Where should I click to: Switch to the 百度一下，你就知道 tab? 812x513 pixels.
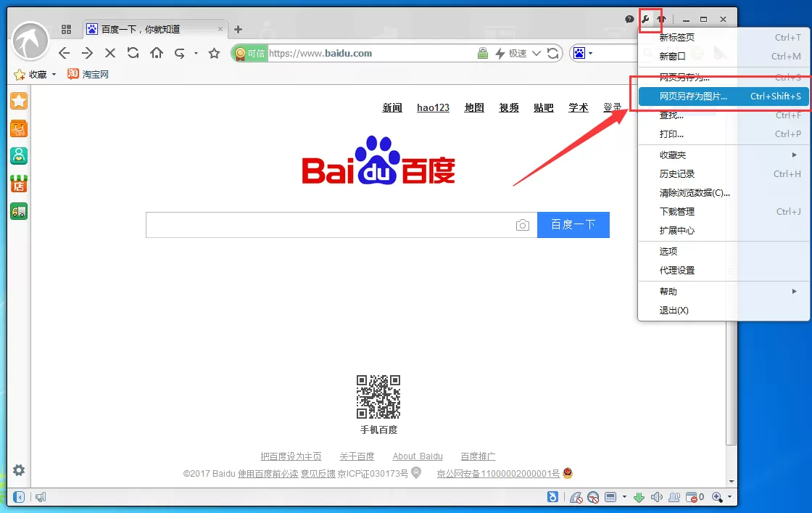[x=155, y=30]
